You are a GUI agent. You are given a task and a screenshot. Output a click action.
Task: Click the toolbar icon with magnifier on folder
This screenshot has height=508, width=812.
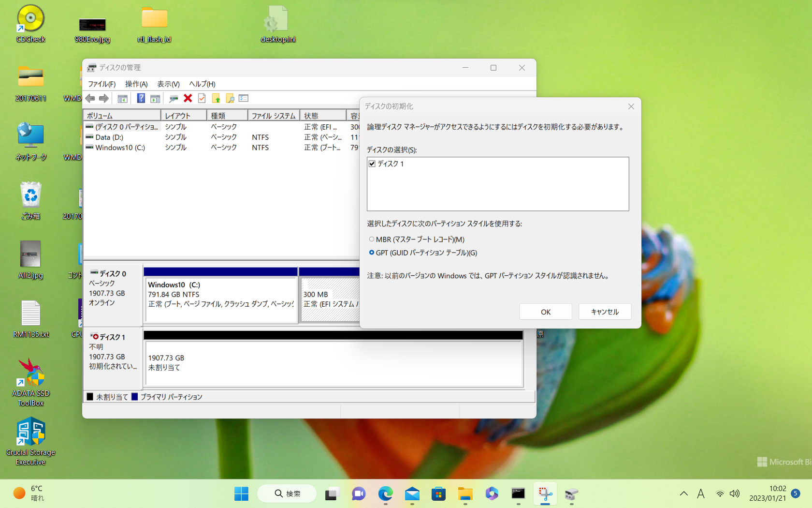[x=230, y=98]
